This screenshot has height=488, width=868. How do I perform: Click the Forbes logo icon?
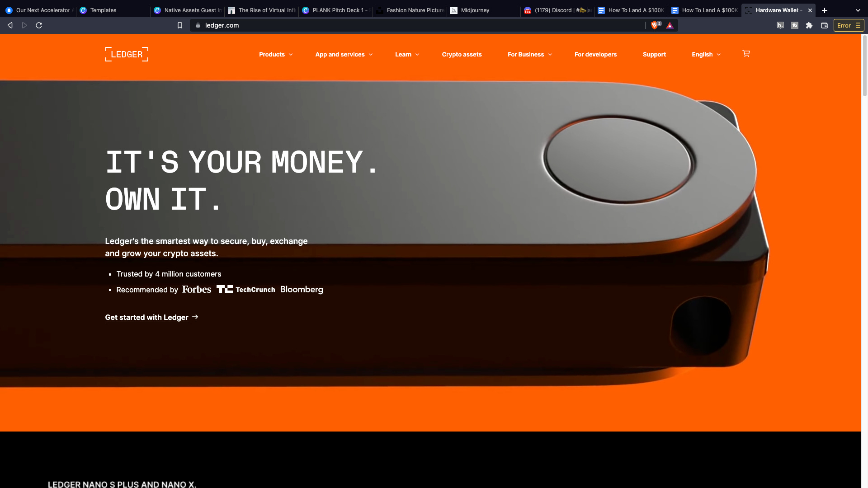tap(196, 289)
